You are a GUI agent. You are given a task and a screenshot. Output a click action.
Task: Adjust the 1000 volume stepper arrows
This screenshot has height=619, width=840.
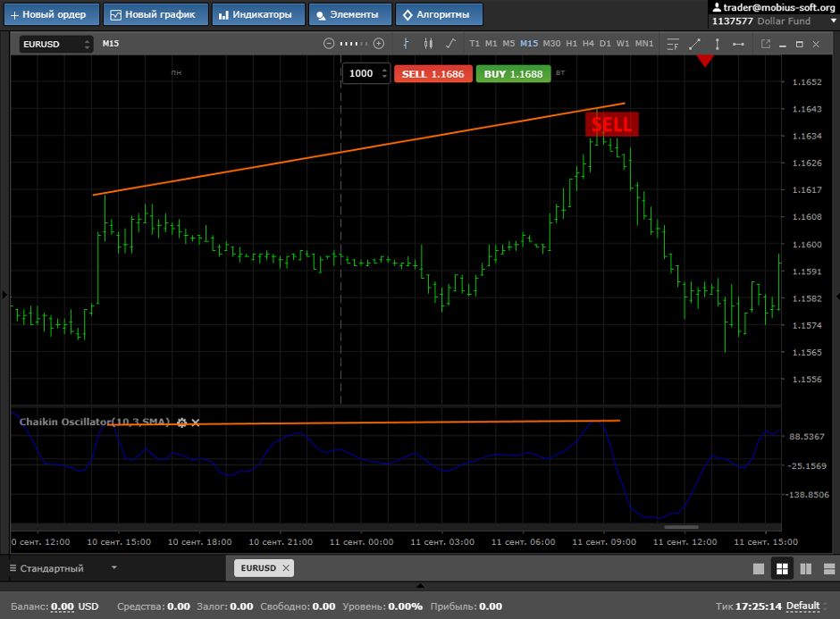[x=384, y=73]
